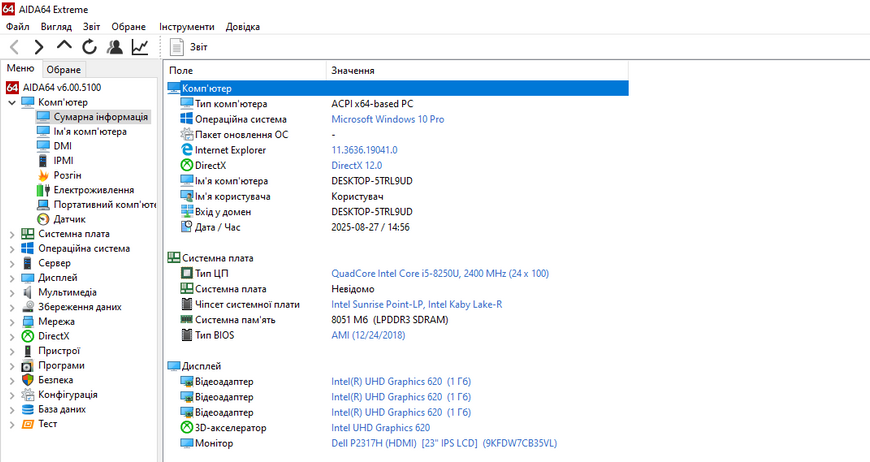Select Конфігурація in the sidebar tree
Image resolution: width=870 pixels, height=462 pixels.
pos(68,394)
